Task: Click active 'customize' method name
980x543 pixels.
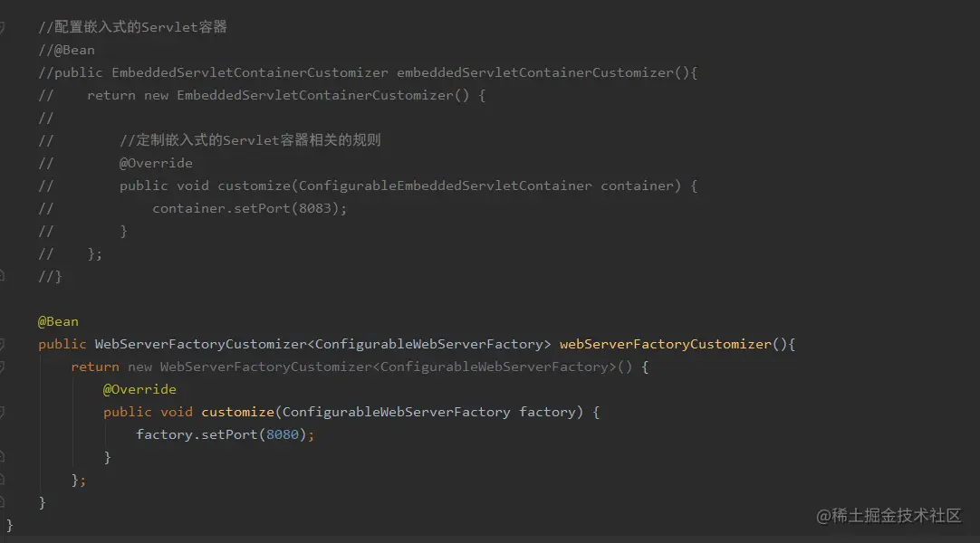Action: 237,412
